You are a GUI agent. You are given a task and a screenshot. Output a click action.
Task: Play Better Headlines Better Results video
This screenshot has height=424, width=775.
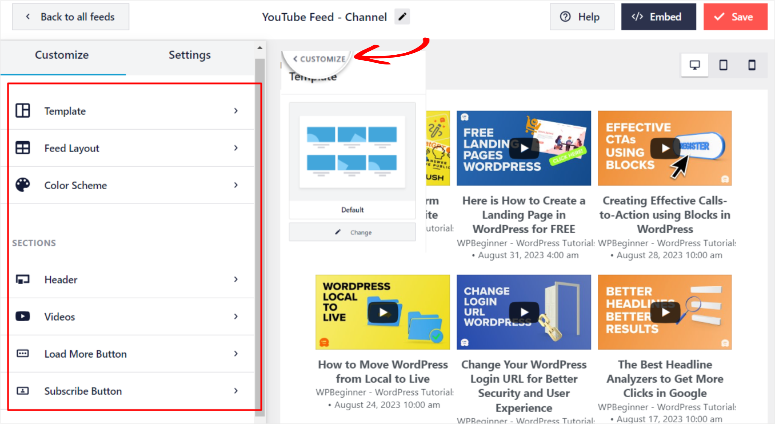(665, 312)
